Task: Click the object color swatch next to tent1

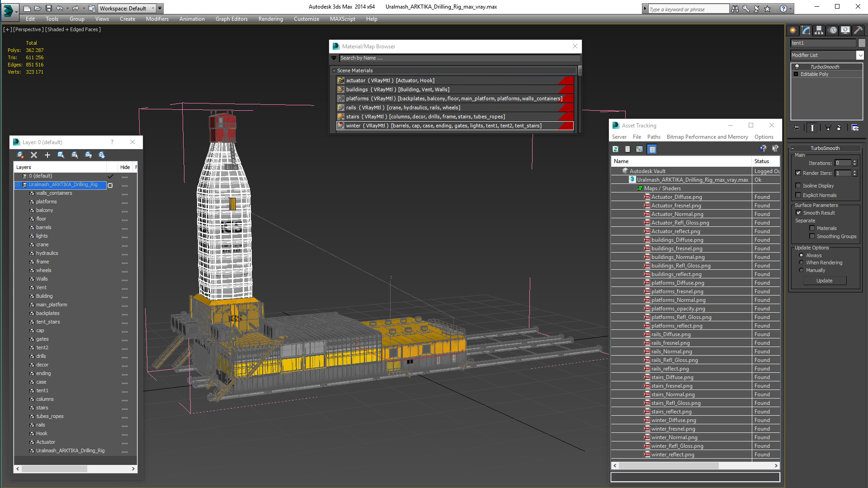Action: (x=862, y=43)
